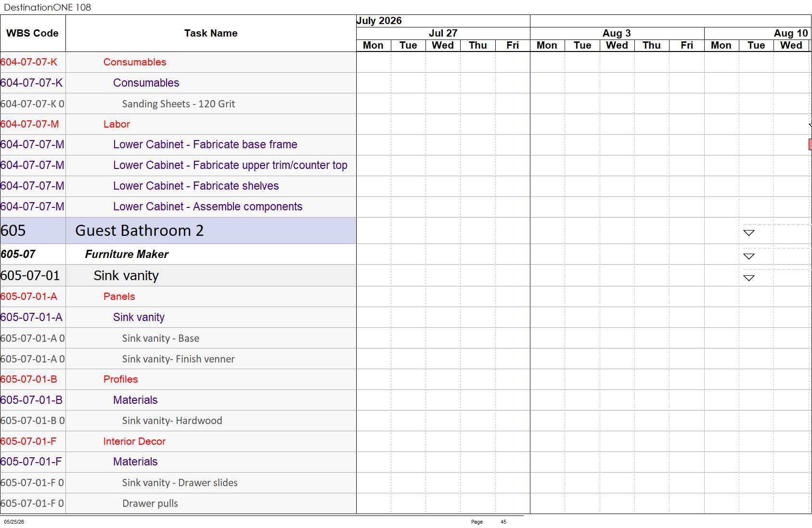Select Materials under Profiles
Screen dimensions: 812x528
135,400
